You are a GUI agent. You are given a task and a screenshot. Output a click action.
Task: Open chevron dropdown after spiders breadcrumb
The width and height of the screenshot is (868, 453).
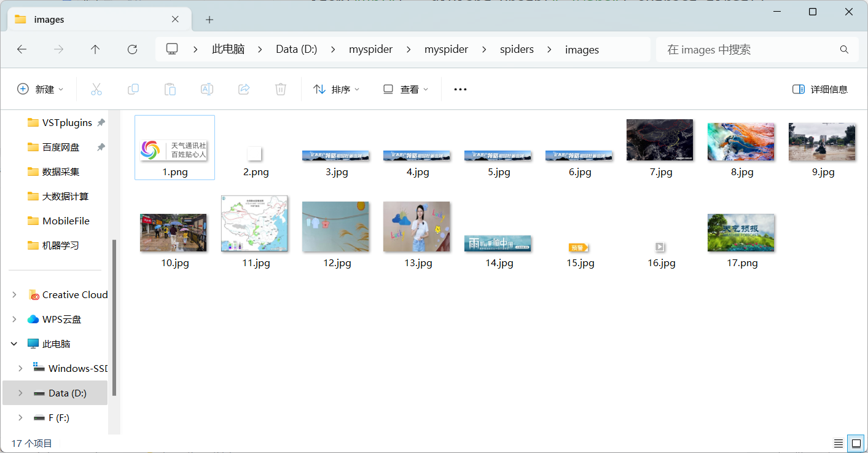(549, 49)
